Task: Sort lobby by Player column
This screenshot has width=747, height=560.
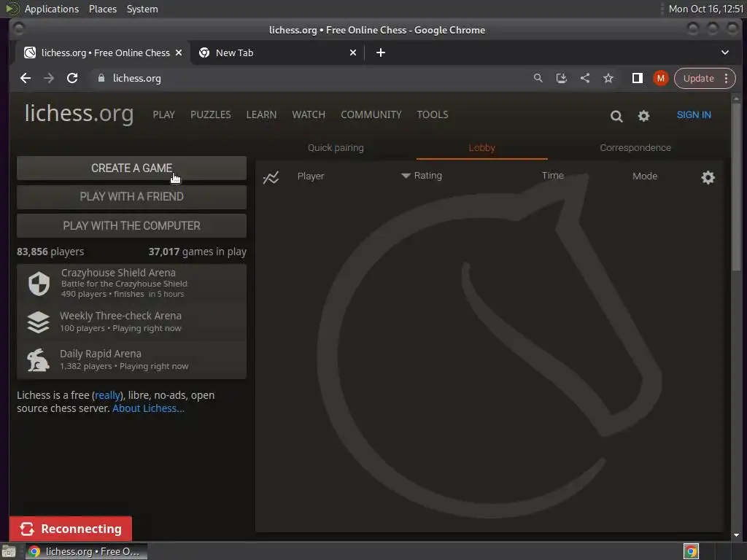Action: click(x=311, y=176)
